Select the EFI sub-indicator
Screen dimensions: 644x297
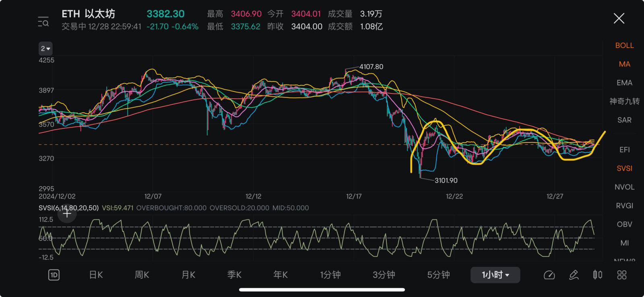pyautogui.click(x=624, y=150)
